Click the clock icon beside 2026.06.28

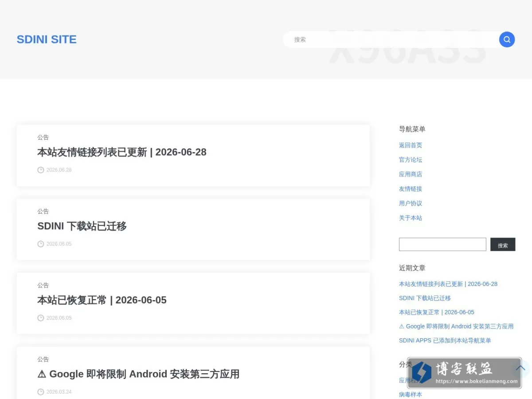[x=41, y=170]
